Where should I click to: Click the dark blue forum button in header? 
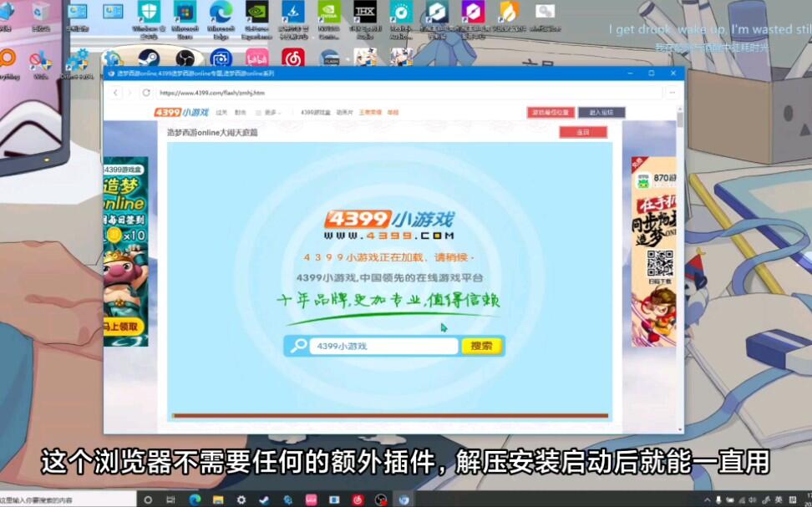[601, 113]
